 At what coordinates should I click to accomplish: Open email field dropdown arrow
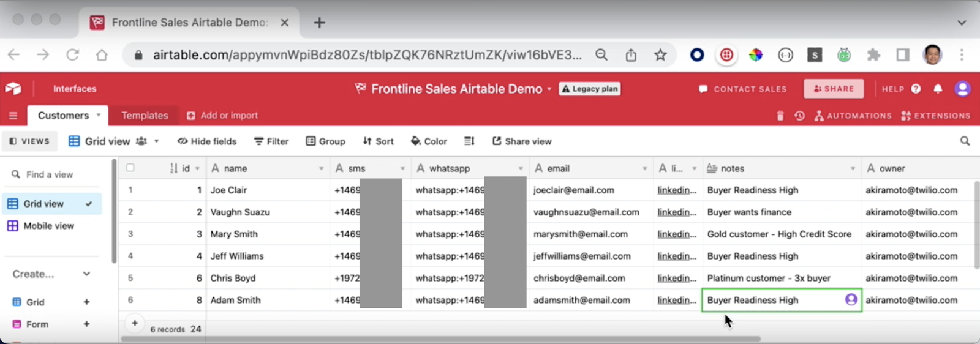pyautogui.click(x=644, y=168)
